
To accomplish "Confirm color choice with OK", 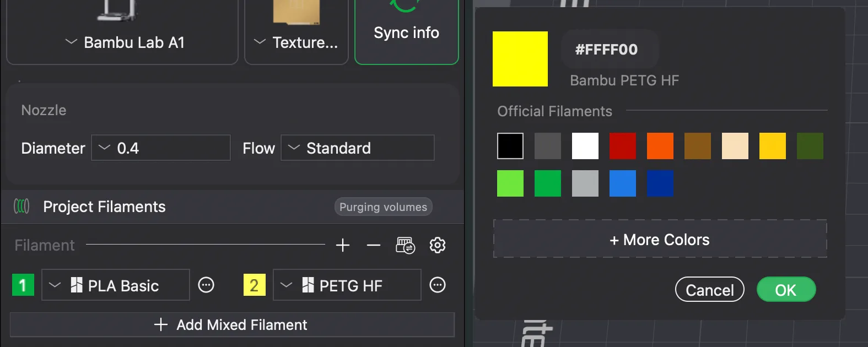I will pyautogui.click(x=786, y=290).
